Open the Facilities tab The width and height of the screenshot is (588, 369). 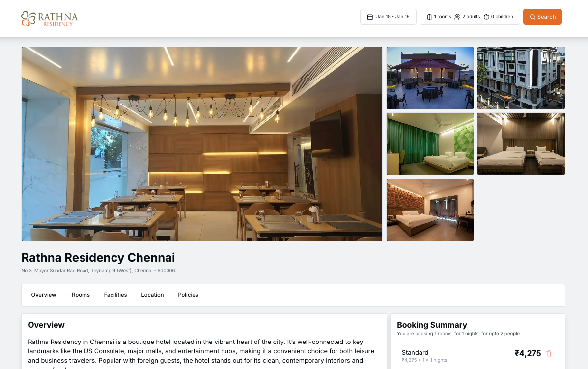[115, 295]
